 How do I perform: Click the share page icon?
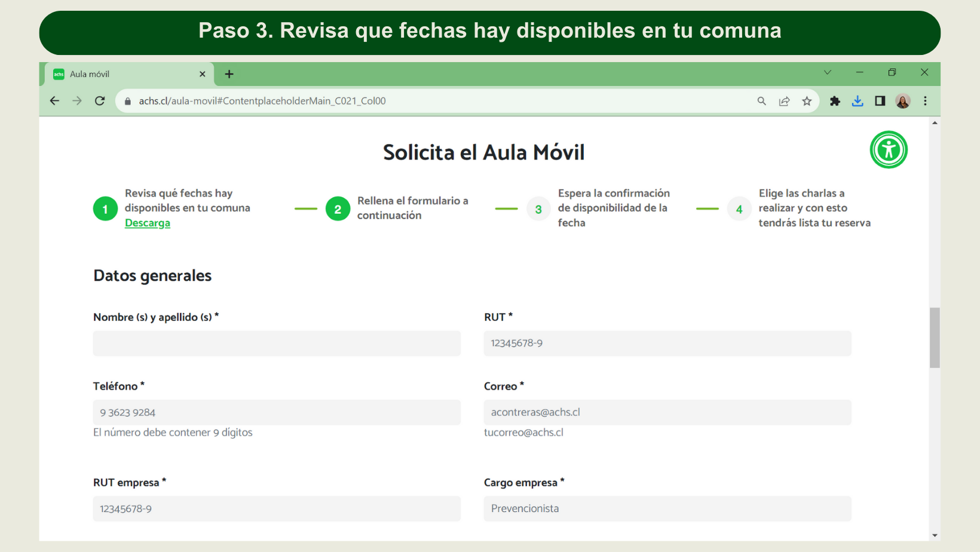click(784, 101)
